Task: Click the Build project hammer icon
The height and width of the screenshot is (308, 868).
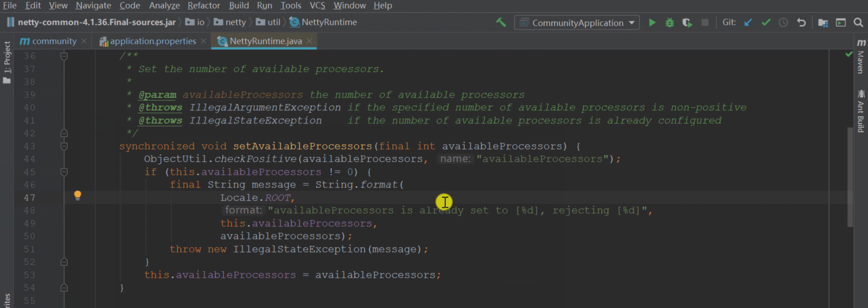Action: tap(501, 22)
